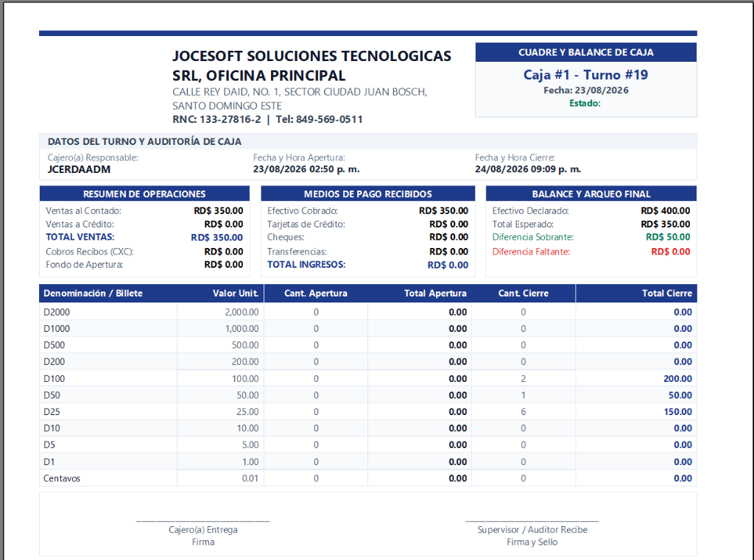This screenshot has width=754, height=560.
Task: Select the cashier name JCERDAADM
Action: [x=79, y=169]
